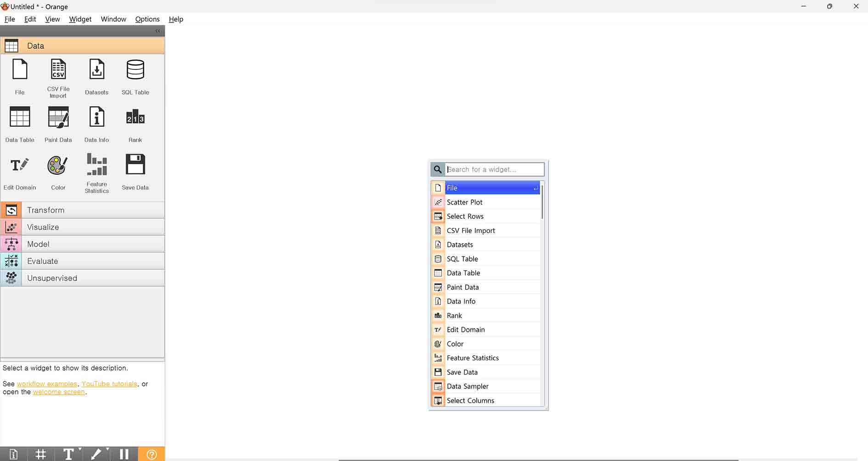Viewport: 868px width, 461px height.
Task: Add the File widget from Data panel
Action: pos(20,77)
